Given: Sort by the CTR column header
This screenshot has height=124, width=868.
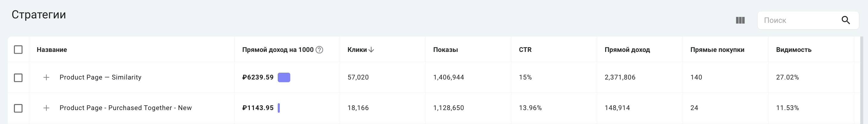Looking at the screenshot, I should coord(525,50).
